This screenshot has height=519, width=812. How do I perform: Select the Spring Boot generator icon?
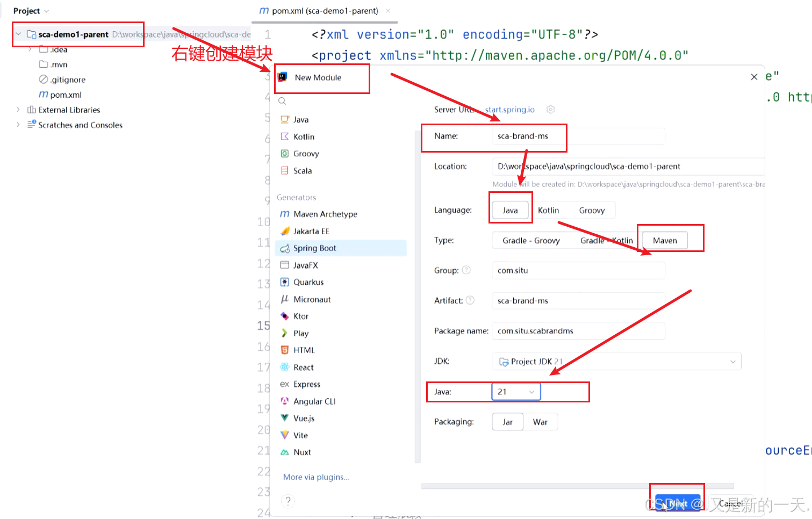tap(285, 248)
